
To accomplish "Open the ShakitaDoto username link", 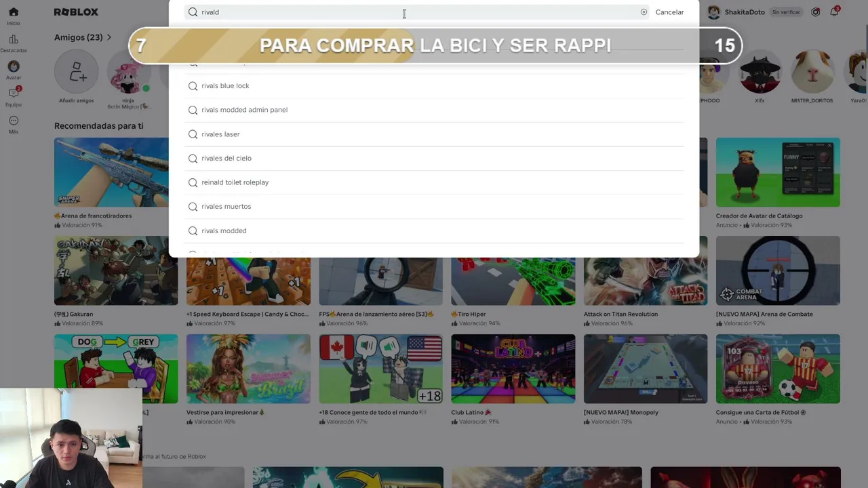I will 745,12.
